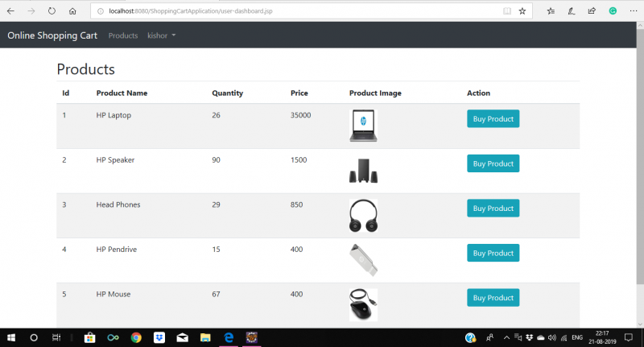The image size is (644, 347).
Task: Go back with the browser back arrow
Action: [x=10, y=11]
